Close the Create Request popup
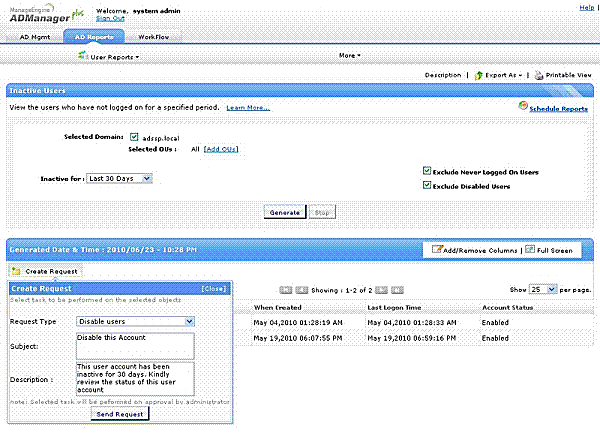 pos(214,288)
